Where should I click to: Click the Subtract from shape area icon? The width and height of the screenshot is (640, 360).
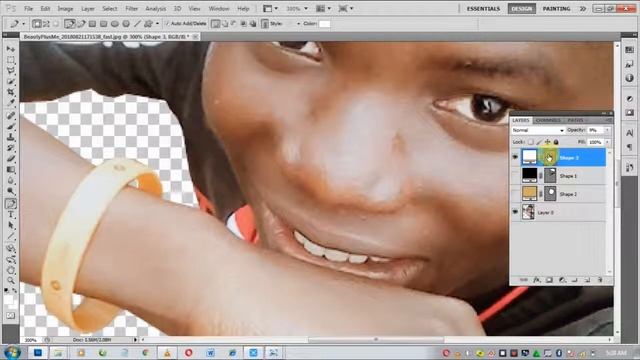click(x=234, y=24)
